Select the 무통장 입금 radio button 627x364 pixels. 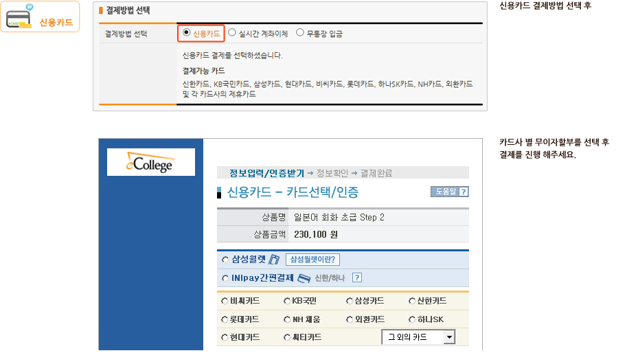point(300,32)
